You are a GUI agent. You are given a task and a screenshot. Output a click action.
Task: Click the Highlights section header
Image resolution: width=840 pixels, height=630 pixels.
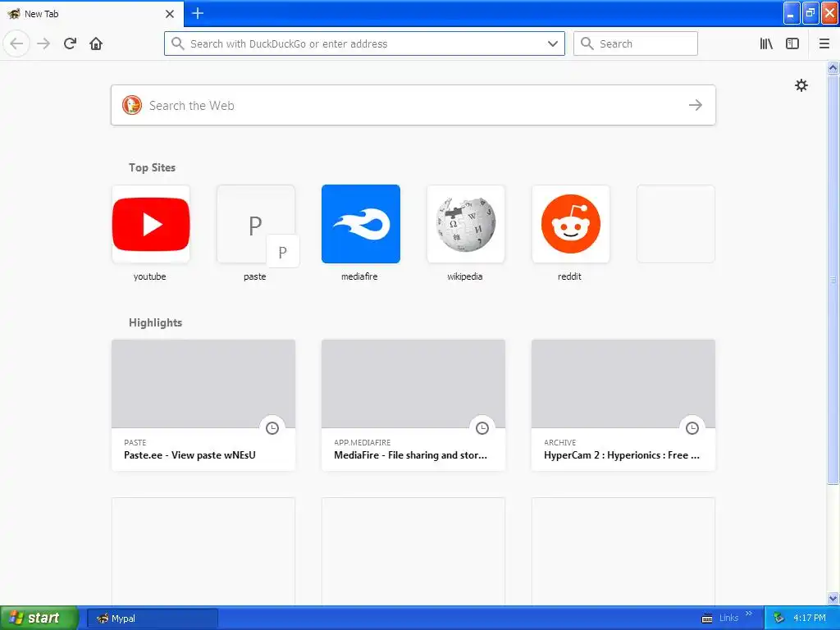coord(155,322)
